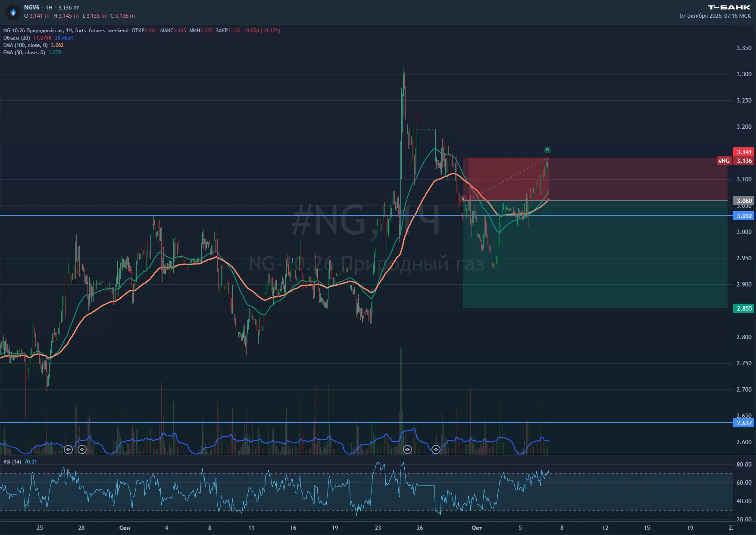Click the 3.062 EMA 100 value
The image size is (756, 535).
[x=57, y=45]
